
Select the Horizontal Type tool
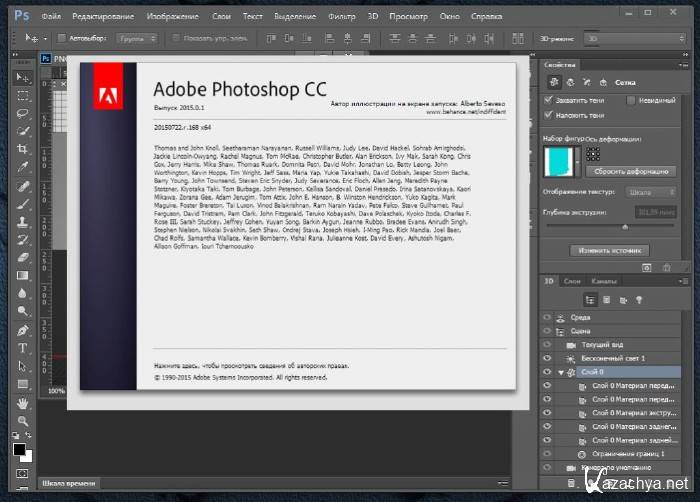point(22,347)
